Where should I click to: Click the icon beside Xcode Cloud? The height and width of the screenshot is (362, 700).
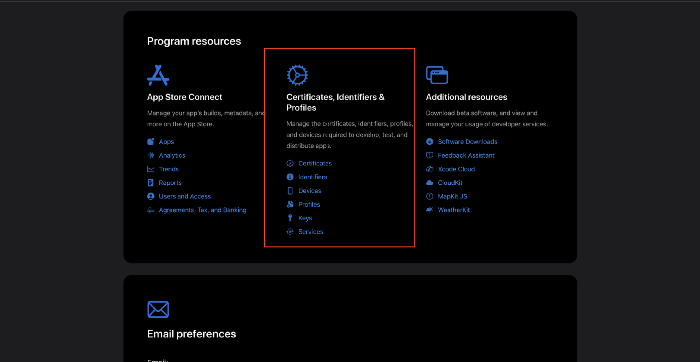coord(429,169)
